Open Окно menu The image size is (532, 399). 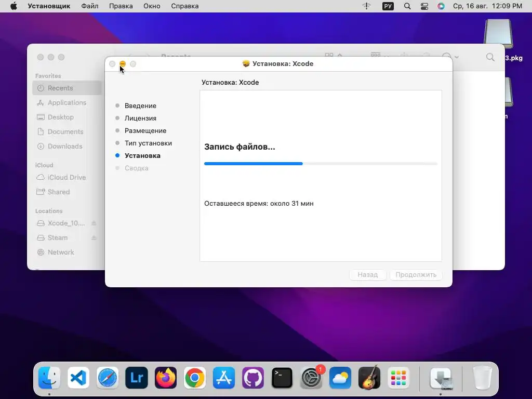pos(152,6)
